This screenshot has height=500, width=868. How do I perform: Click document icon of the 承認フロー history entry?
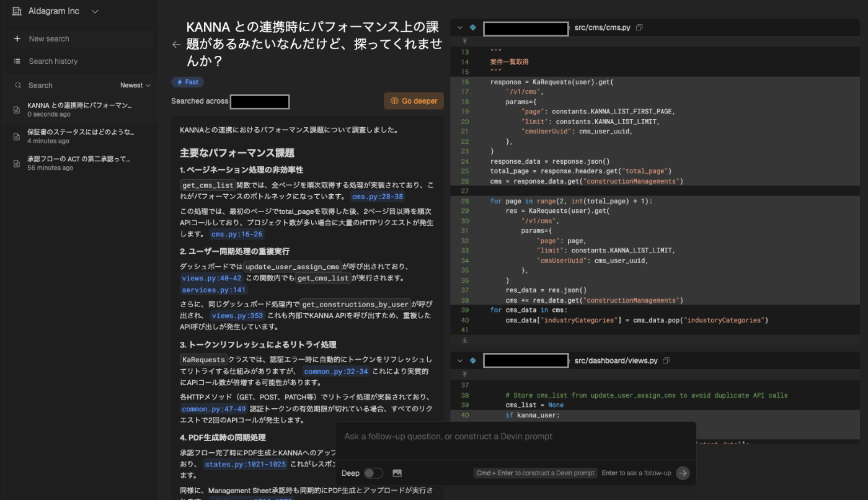[17, 163]
